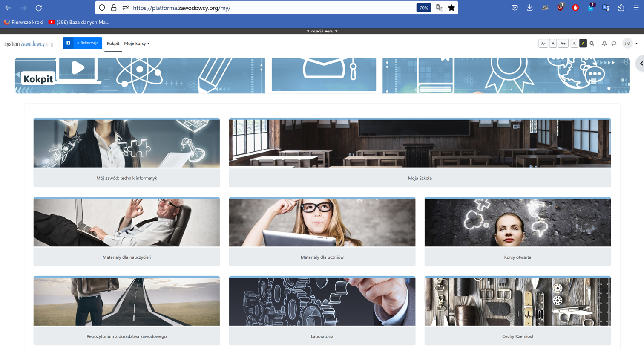Open the extensions puzzle menu
Screen dimensions: 644x350
tap(621, 8)
